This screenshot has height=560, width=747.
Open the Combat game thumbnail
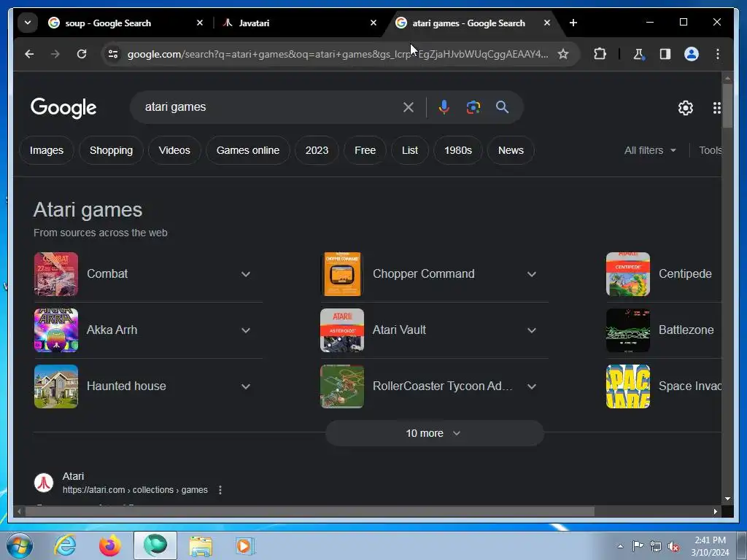coord(56,274)
